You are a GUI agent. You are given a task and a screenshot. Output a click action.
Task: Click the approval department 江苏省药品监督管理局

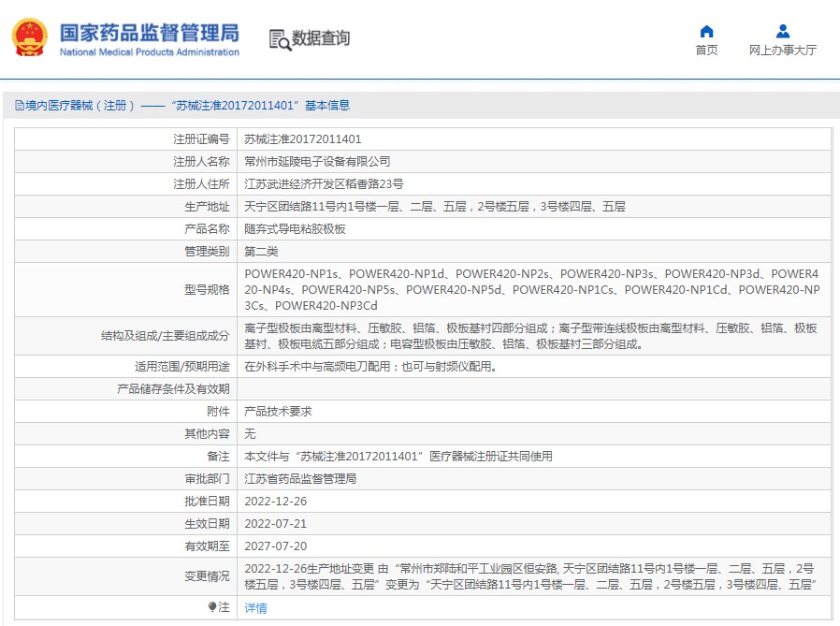[x=300, y=479]
